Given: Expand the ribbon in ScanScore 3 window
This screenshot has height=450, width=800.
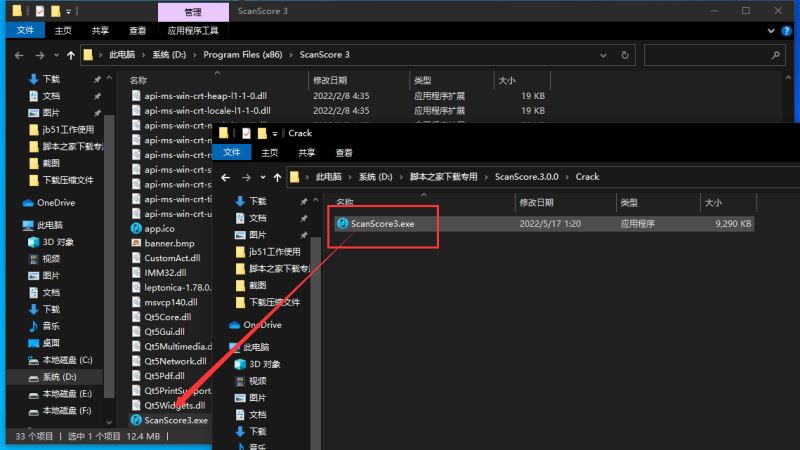Looking at the screenshot, I should pos(771,31).
